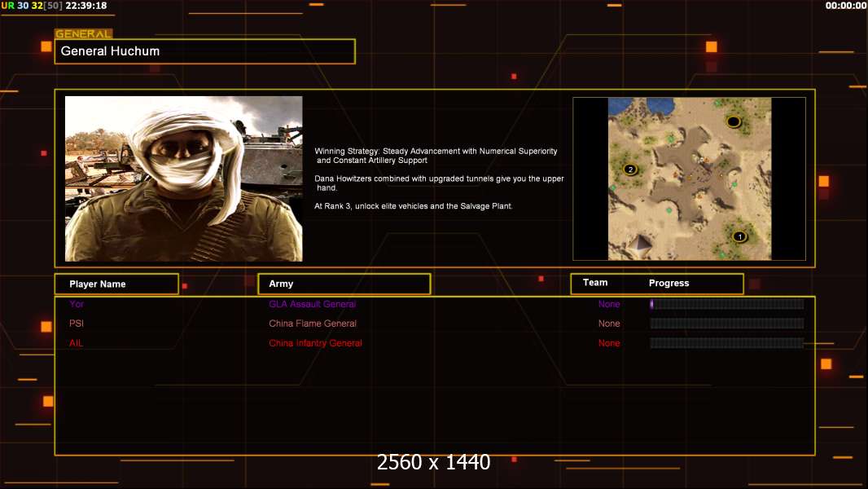Click the Progress column header
This screenshot has height=489, width=868.
[669, 283]
